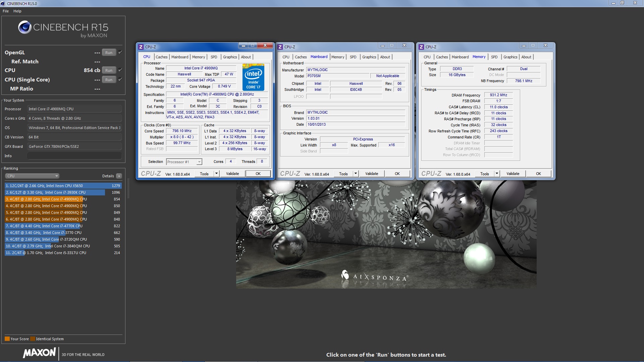Screen dimensions: 644x362
Task: Open the File menu
Action: pos(6,11)
